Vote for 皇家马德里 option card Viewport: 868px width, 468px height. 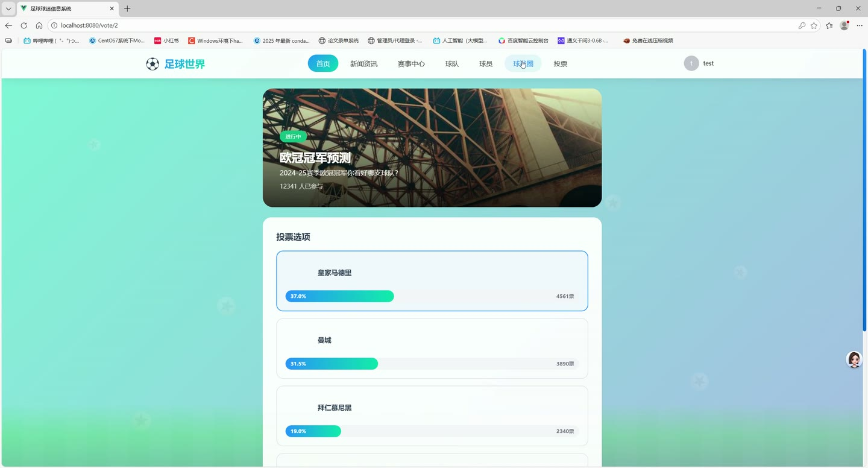coord(432,281)
